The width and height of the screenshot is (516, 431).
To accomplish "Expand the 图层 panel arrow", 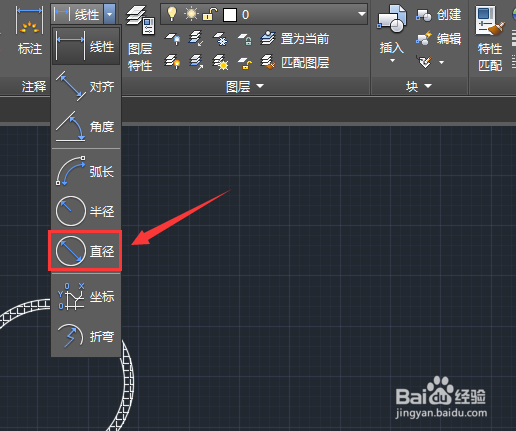I will [x=260, y=86].
